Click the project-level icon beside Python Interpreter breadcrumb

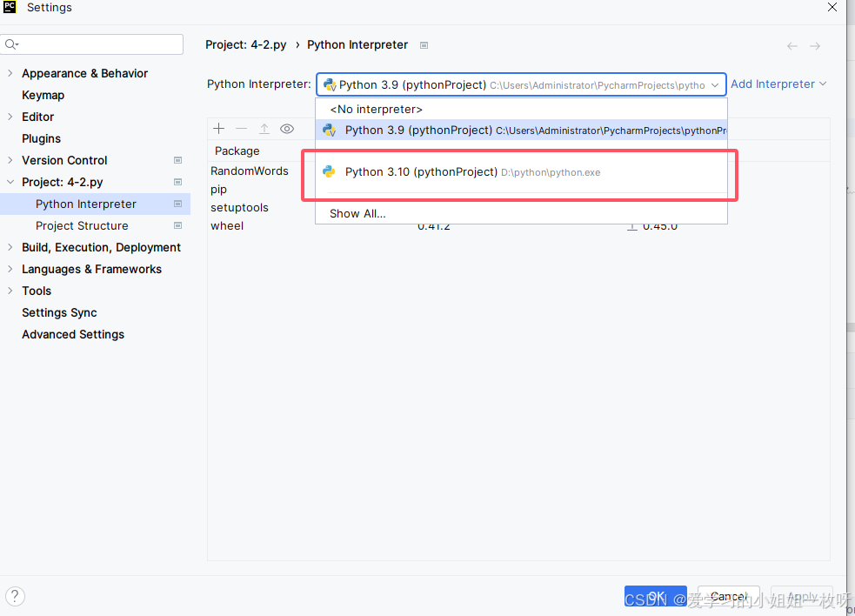coord(424,45)
